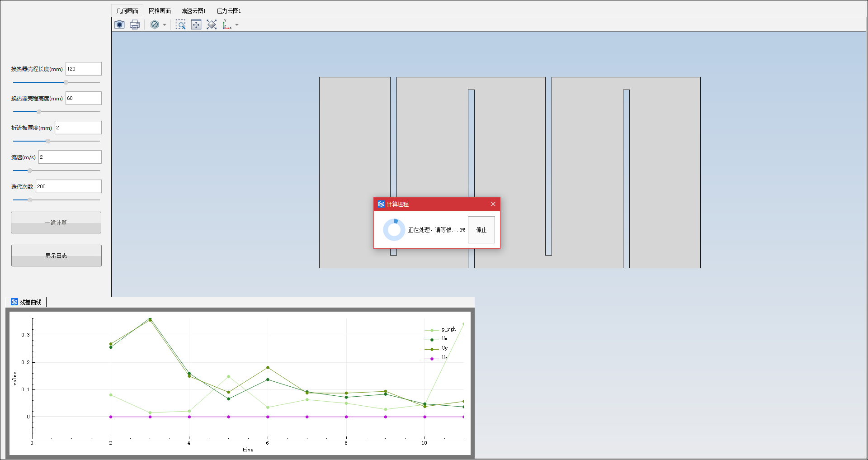This screenshot has width=868, height=460.
Task: Activate the zoom box magnifier tool
Action: point(181,25)
